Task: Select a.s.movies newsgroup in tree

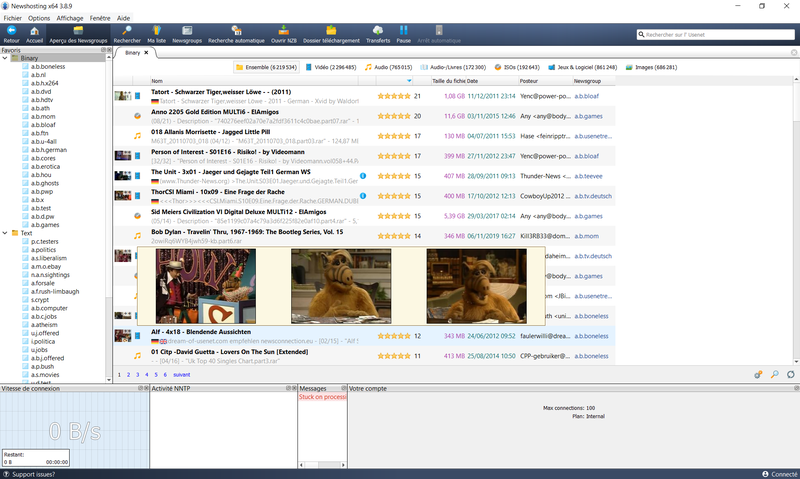Action: (45, 374)
